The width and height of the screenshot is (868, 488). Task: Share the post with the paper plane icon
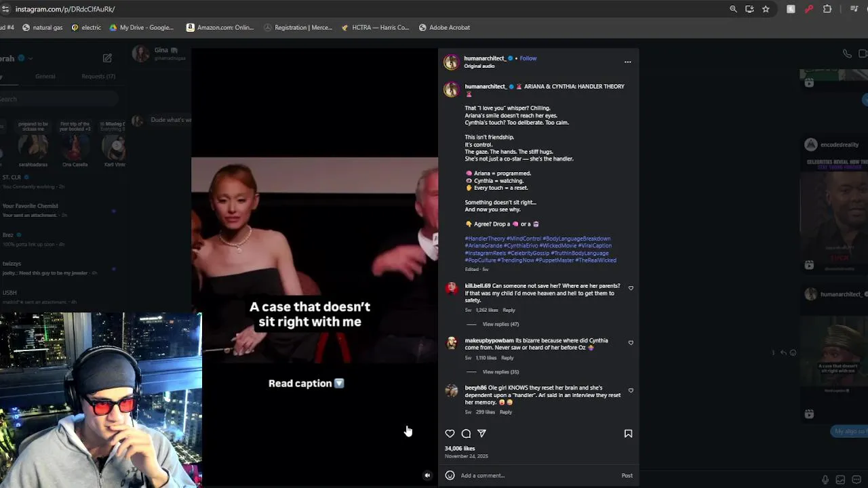coord(481,434)
